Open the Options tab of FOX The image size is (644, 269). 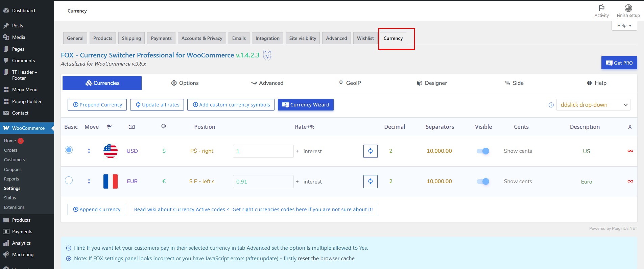click(x=185, y=83)
